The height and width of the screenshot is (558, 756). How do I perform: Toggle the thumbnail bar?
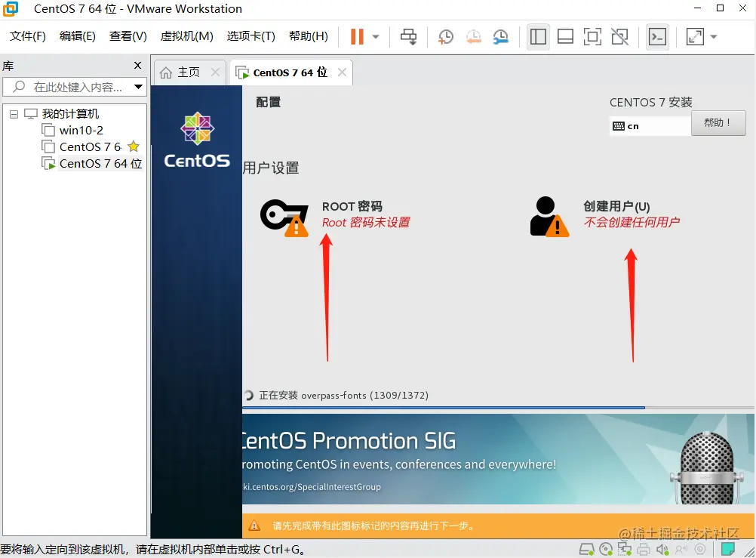point(565,35)
